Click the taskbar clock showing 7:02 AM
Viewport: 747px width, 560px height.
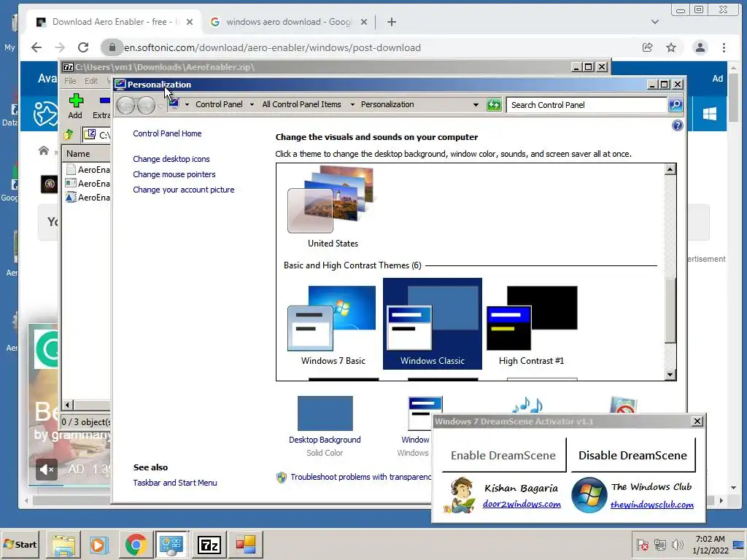point(711,544)
